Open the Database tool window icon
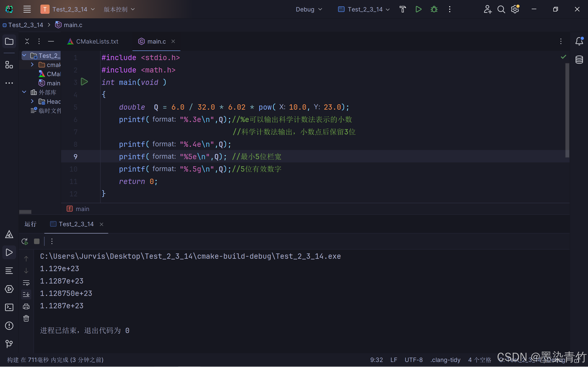 point(579,59)
